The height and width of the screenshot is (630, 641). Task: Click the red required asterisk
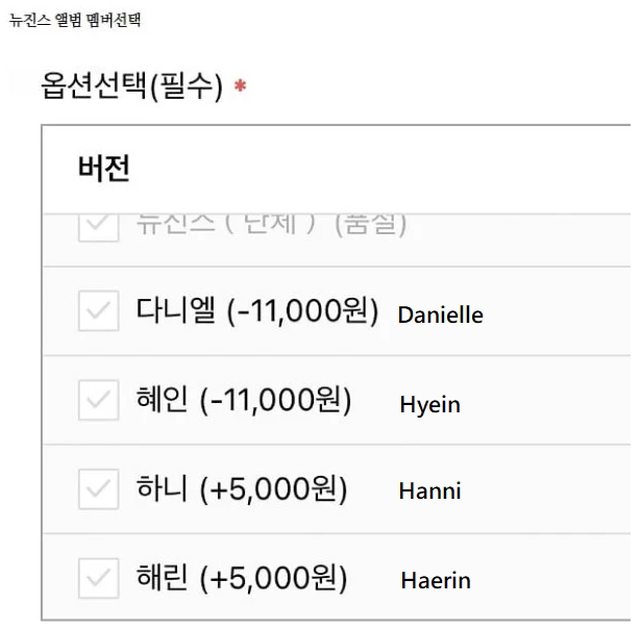pyautogui.click(x=240, y=88)
